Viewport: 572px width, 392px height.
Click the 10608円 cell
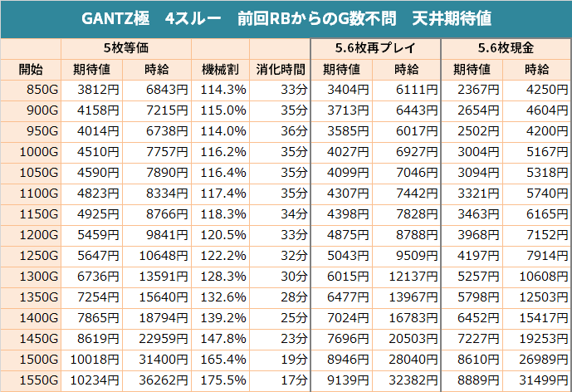coord(537,277)
